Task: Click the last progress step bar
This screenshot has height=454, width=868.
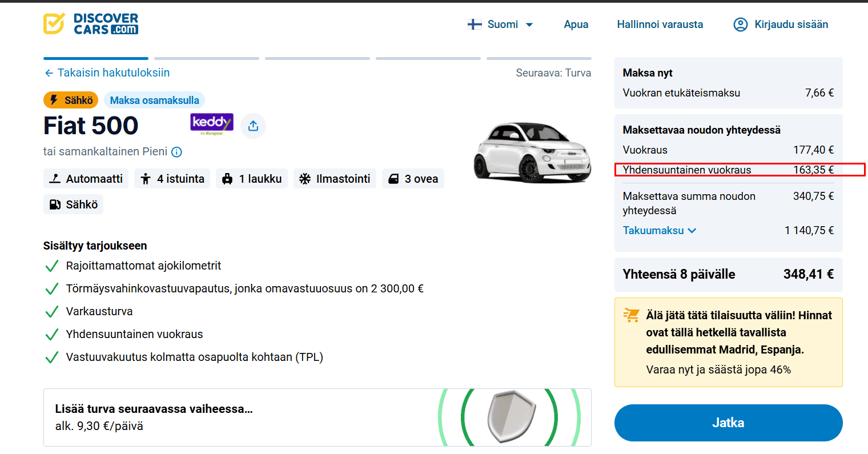Action: [539, 58]
